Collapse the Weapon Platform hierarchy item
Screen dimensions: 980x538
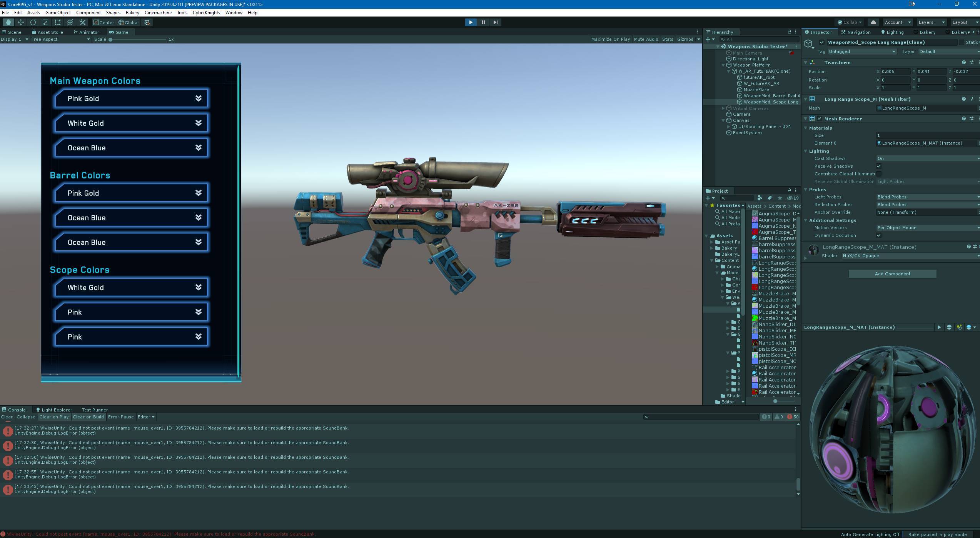(723, 65)
